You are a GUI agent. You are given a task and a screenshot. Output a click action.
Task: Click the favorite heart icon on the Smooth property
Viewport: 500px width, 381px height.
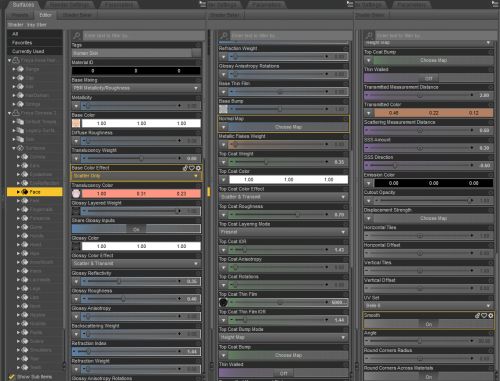click(x=484, y=315)
